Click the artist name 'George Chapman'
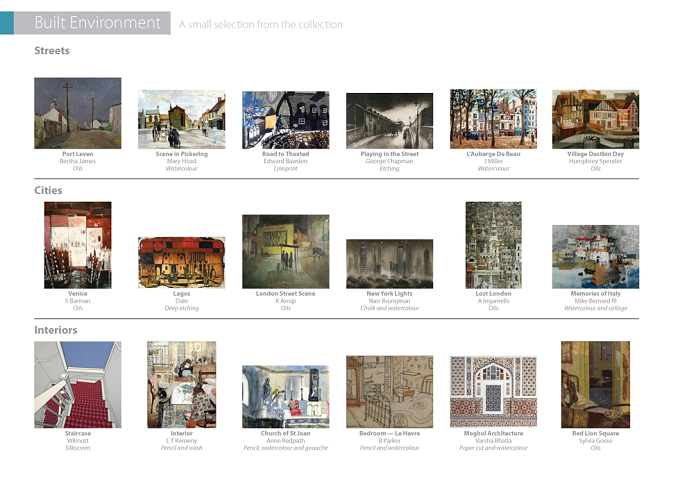The image size is (680, 481). (389, 161)
